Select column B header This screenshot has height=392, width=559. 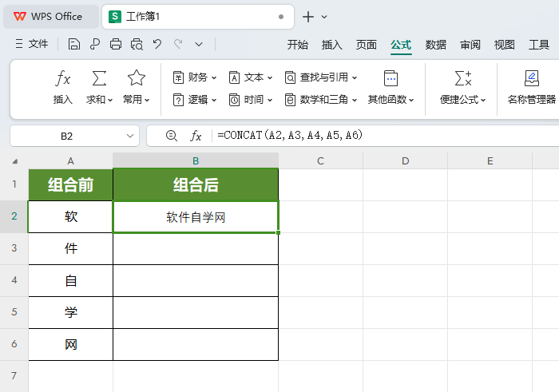point(196,161)
